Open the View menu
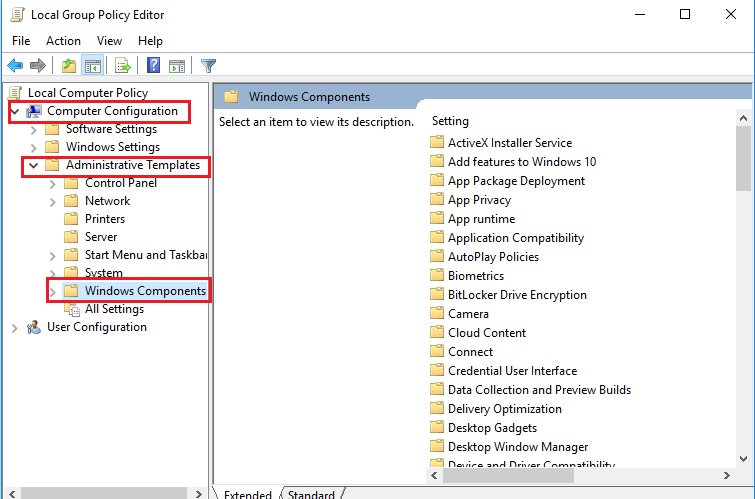755x499 pixels. click(x=109, y=41)
